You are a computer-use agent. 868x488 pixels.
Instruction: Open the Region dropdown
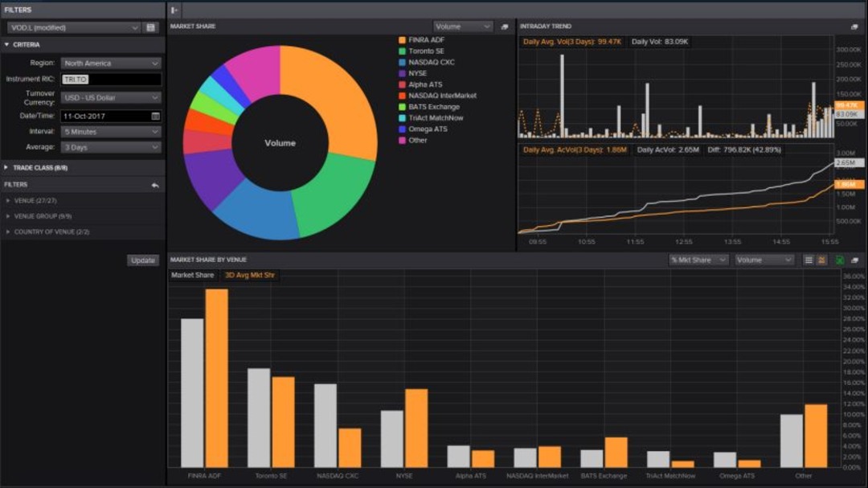110,63
